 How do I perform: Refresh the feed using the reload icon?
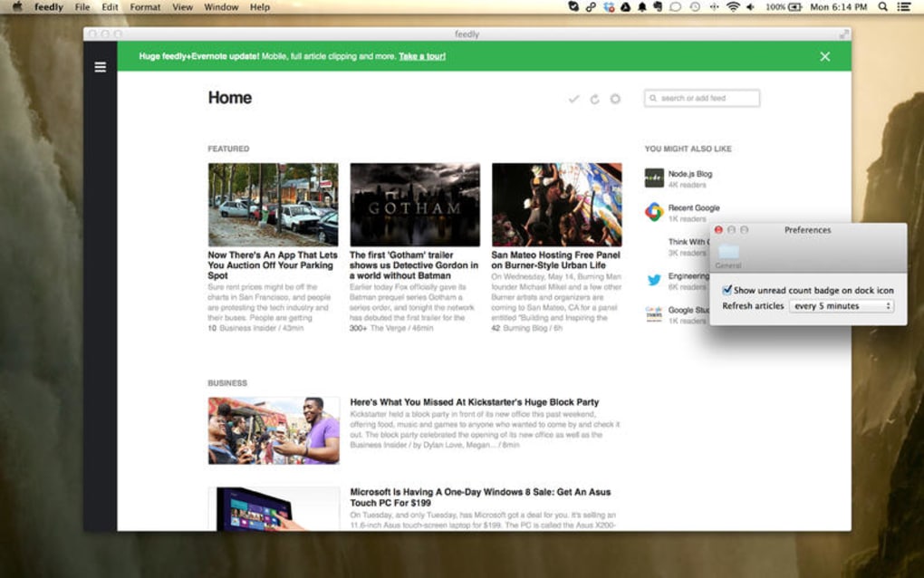pos(595,98)
